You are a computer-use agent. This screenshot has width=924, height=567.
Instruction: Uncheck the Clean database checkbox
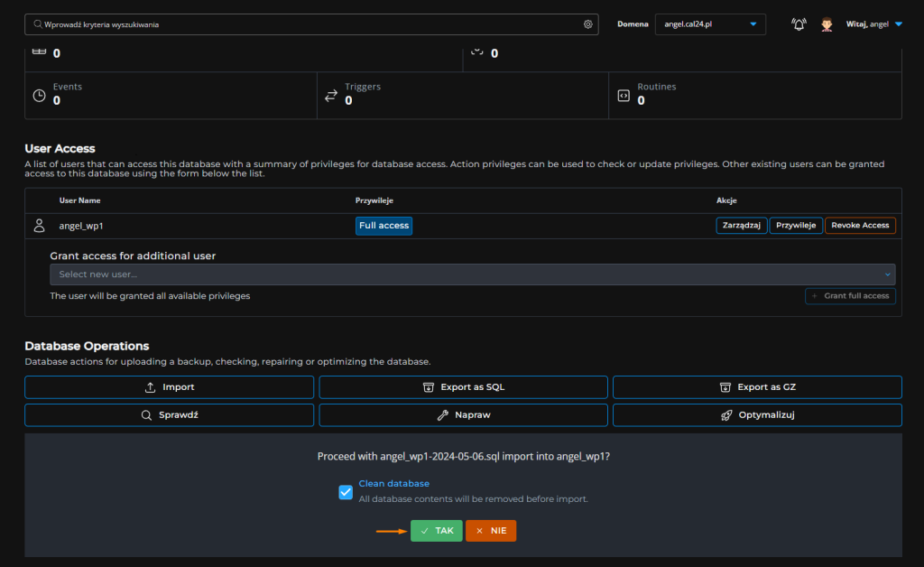[346, 492]
